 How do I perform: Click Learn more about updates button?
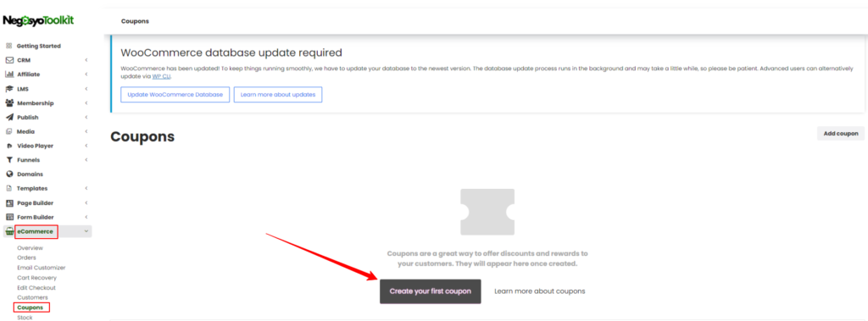tap(278, 95)
